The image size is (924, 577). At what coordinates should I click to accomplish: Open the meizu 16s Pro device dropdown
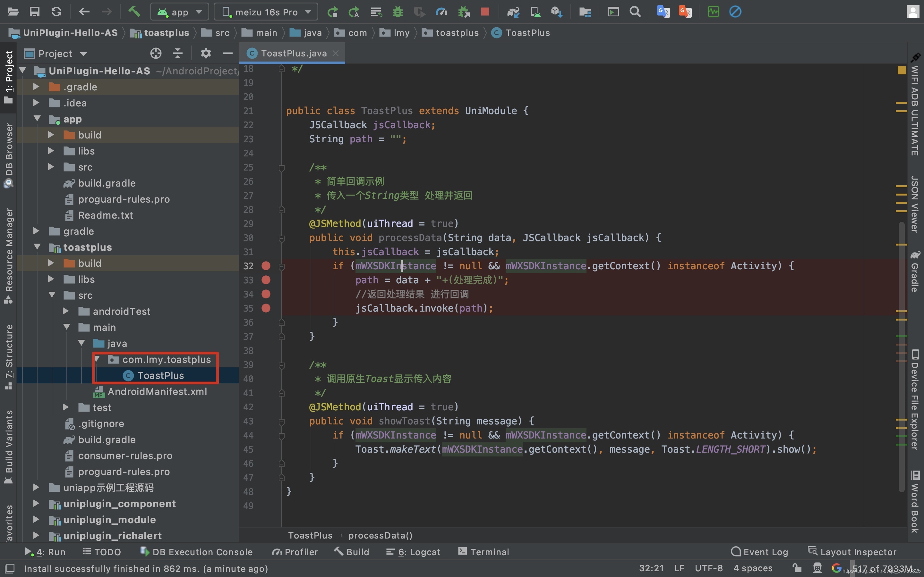click(x=266, y=12)
